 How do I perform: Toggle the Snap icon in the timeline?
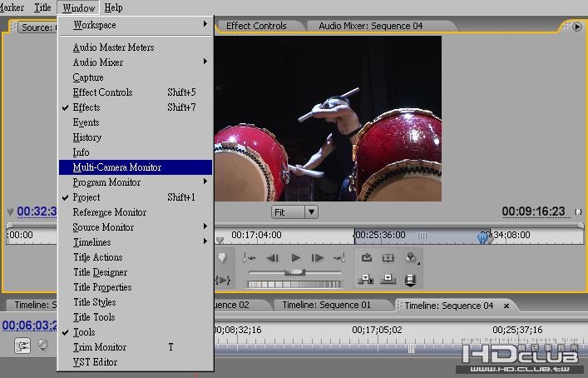click(x=22, y=346)
